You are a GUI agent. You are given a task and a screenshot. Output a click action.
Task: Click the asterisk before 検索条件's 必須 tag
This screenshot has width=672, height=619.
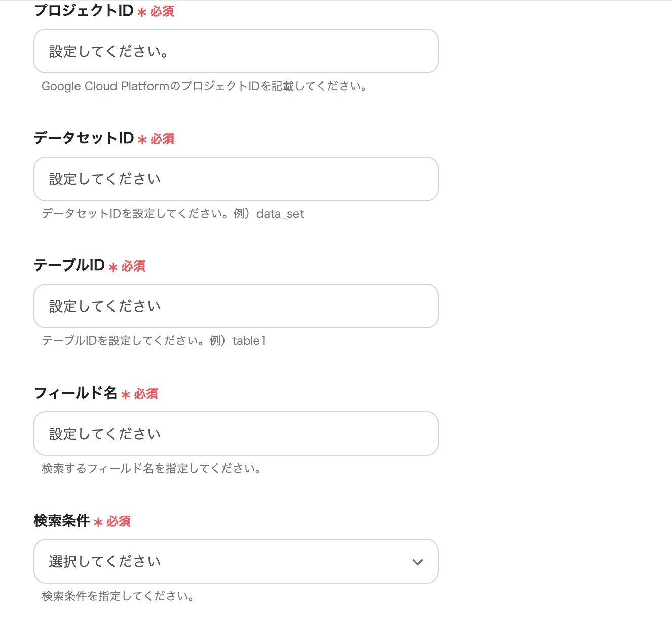coord(98,522)
